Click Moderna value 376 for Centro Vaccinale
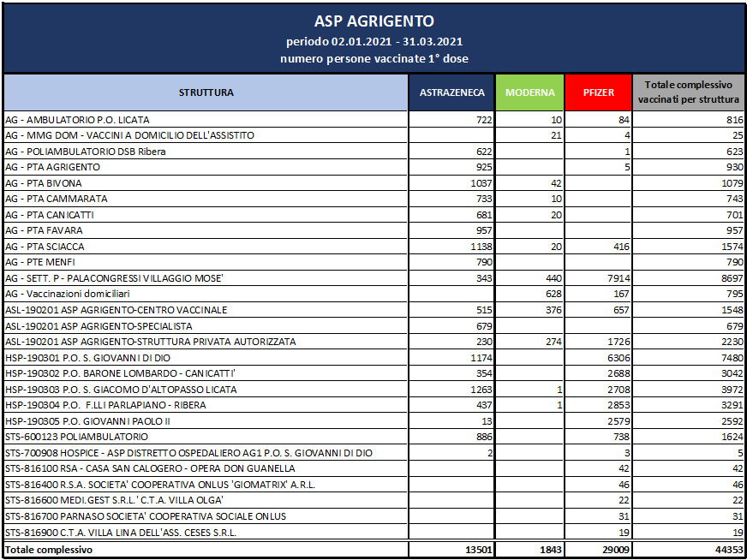Screen dimensions: 747x560 click(555, 310)
